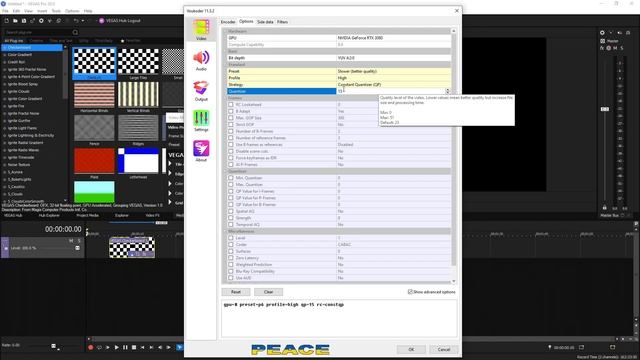Switch to the Side data tab
This screenshot has height=360, width=640.
tap(265, 22)
